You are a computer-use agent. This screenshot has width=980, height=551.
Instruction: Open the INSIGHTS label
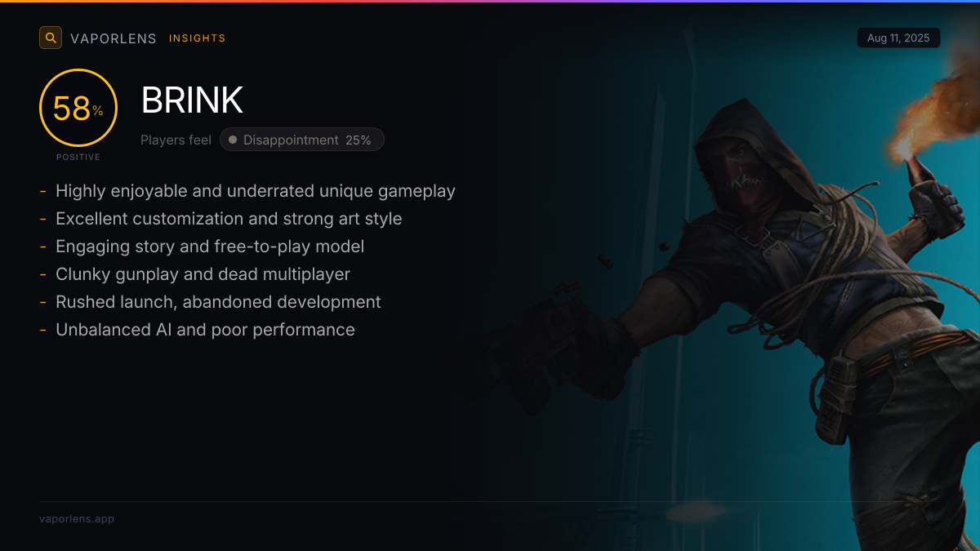pyautogui.click(x=198, y=38)
